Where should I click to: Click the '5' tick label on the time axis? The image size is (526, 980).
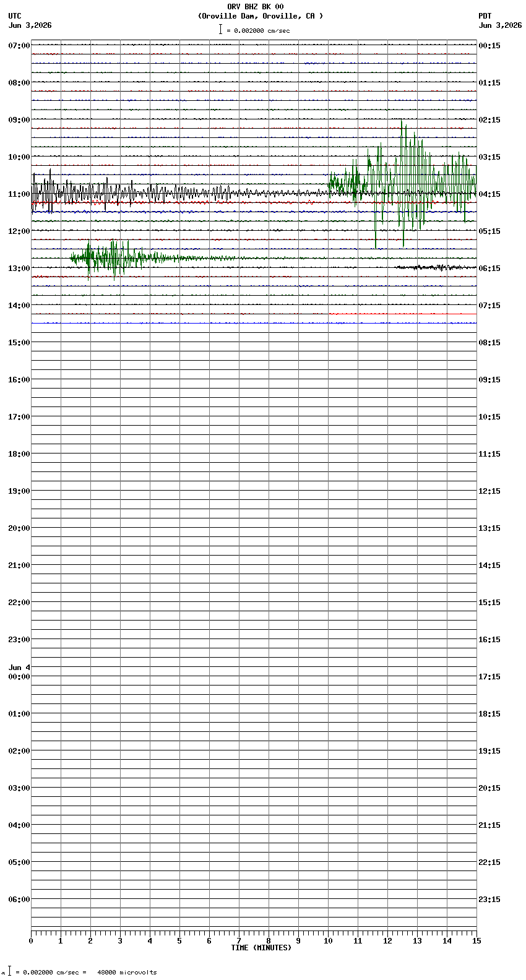179,941
